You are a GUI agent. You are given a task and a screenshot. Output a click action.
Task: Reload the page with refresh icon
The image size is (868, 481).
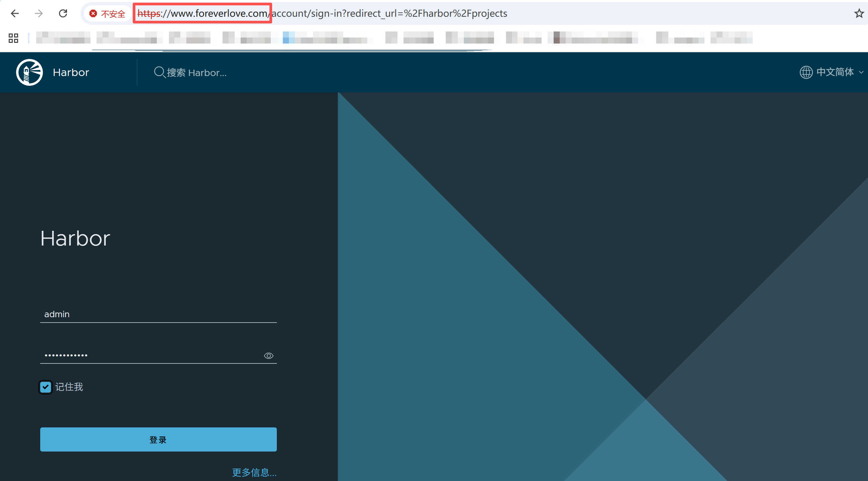point(63,13)
